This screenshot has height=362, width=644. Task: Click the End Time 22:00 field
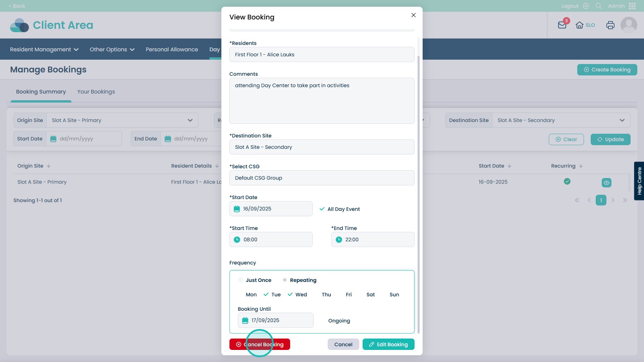[373, 240]
